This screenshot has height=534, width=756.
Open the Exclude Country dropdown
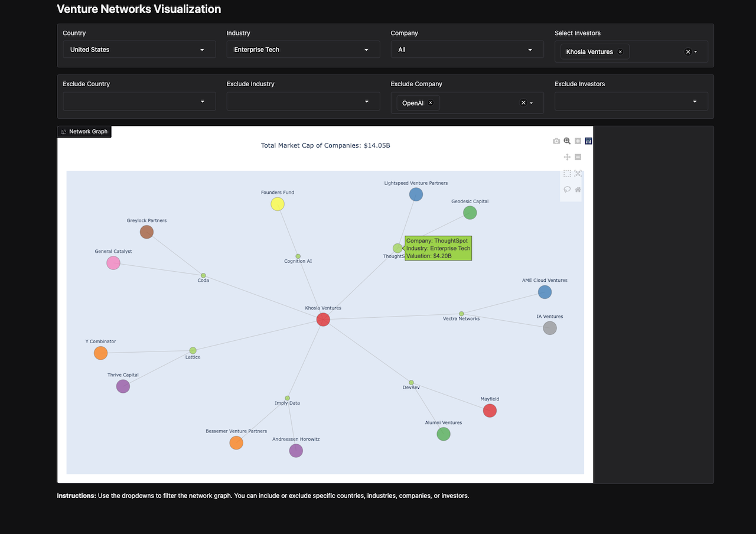139,102
